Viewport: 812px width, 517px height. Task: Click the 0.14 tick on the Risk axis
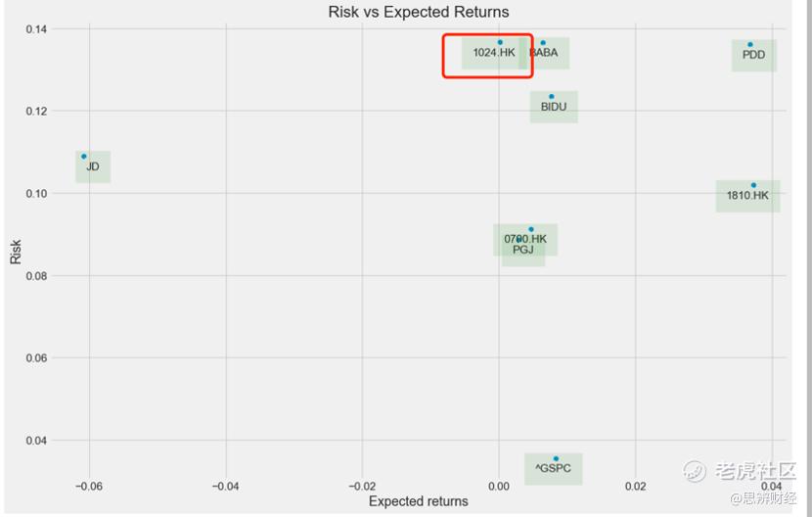click(x=37, y=28)
